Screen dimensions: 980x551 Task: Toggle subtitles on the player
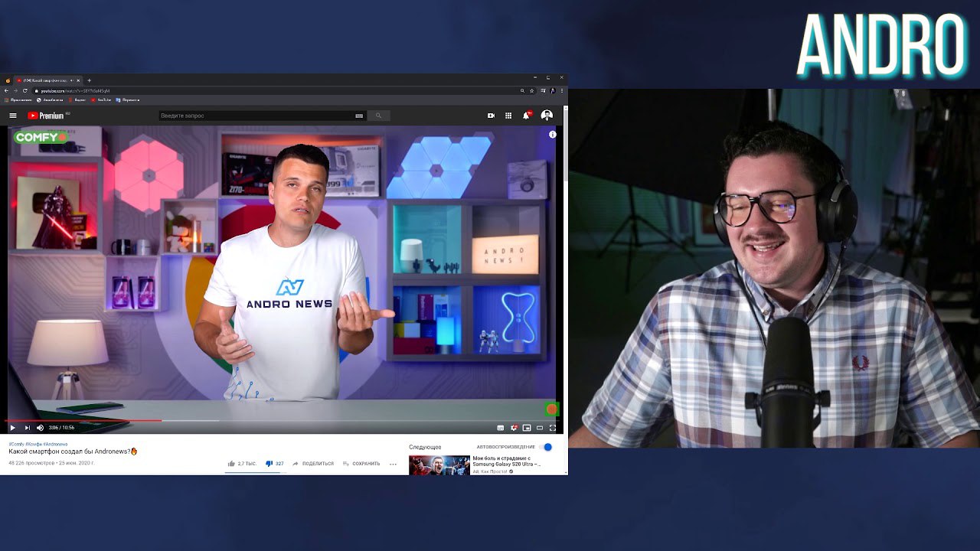(501, 428)
